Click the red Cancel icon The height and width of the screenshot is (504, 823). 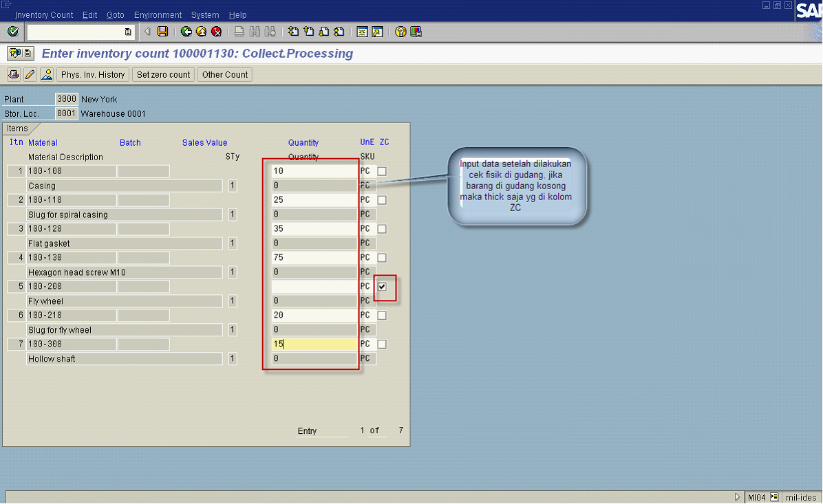click(x=216, y=32)
